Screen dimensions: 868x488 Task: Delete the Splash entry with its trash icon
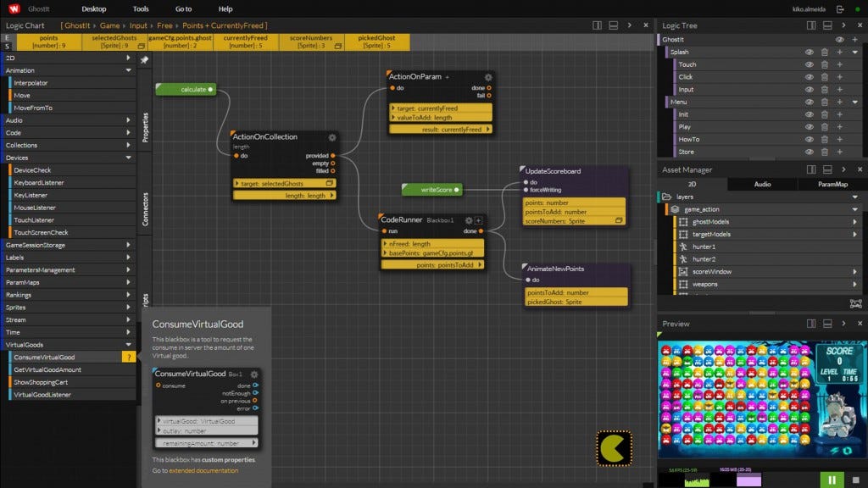click(824, 53)
